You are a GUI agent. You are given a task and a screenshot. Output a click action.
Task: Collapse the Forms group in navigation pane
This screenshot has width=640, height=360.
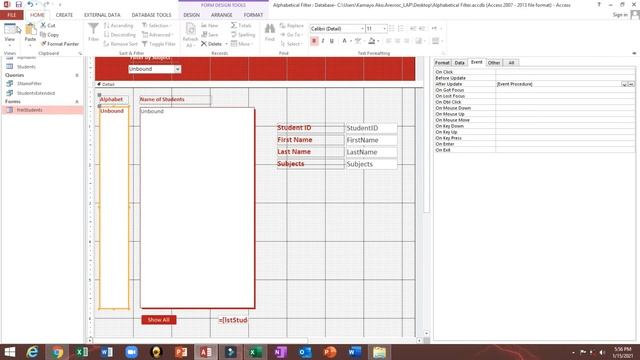[77, 102]
